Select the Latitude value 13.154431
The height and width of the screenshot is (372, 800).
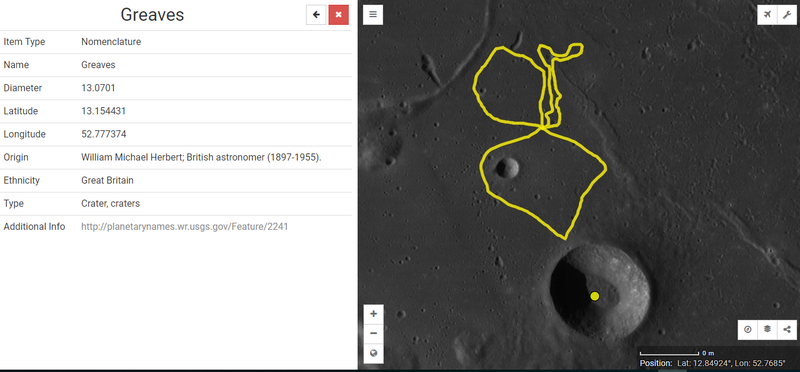pyautogui.click(x=103, y=111)
